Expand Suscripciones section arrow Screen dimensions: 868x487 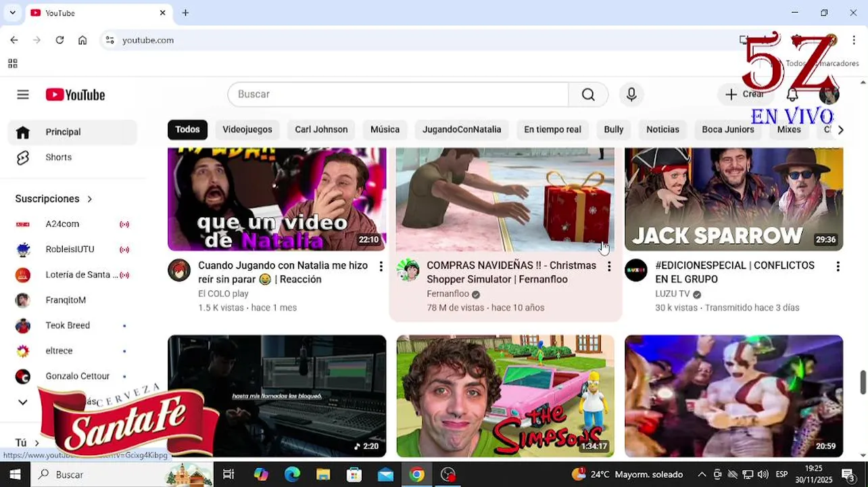[x=89, y=199]
